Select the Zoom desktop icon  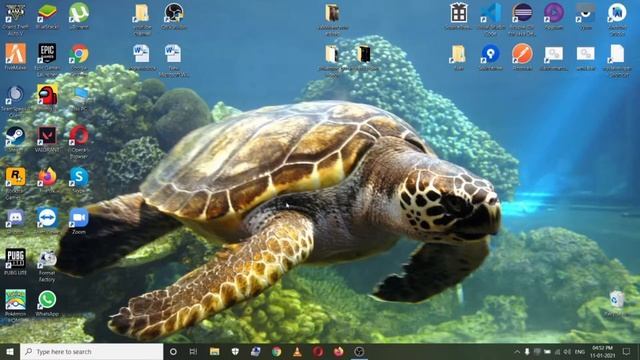pos(79,220)
